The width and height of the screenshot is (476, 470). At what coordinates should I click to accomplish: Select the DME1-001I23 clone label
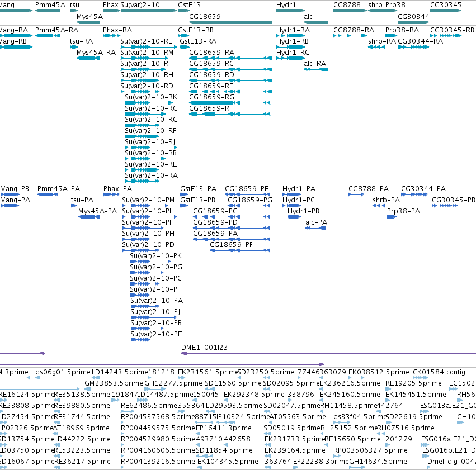[204, 348]
